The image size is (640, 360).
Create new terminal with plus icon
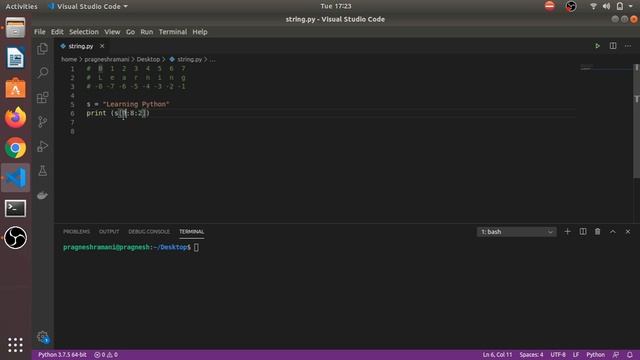pyautogui.click(x=567, y=231)
